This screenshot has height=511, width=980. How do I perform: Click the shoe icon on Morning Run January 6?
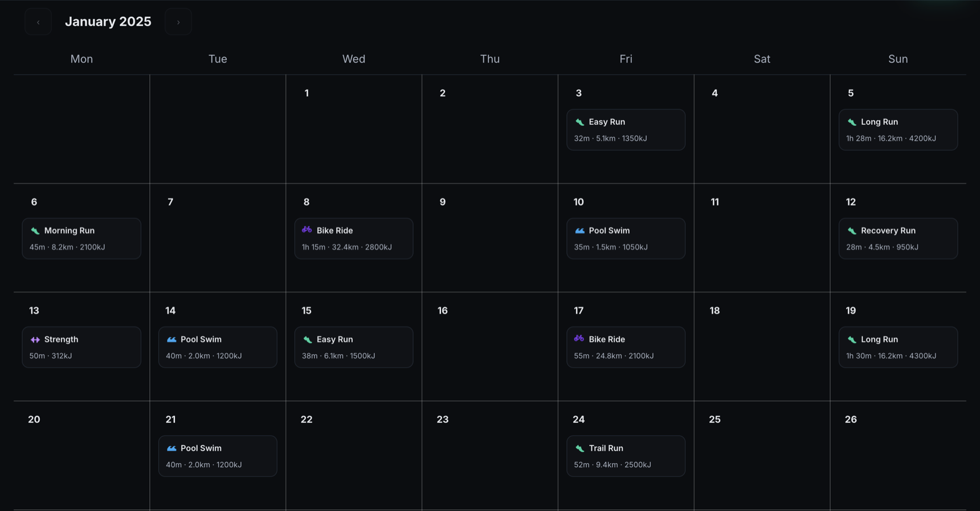tap(34, 230)
